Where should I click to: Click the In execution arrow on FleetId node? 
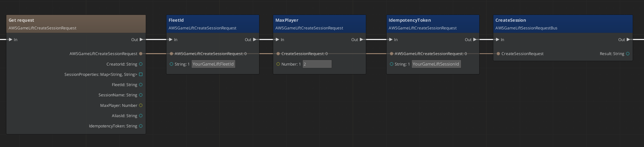pyautogui.click(x=171, y=39)
